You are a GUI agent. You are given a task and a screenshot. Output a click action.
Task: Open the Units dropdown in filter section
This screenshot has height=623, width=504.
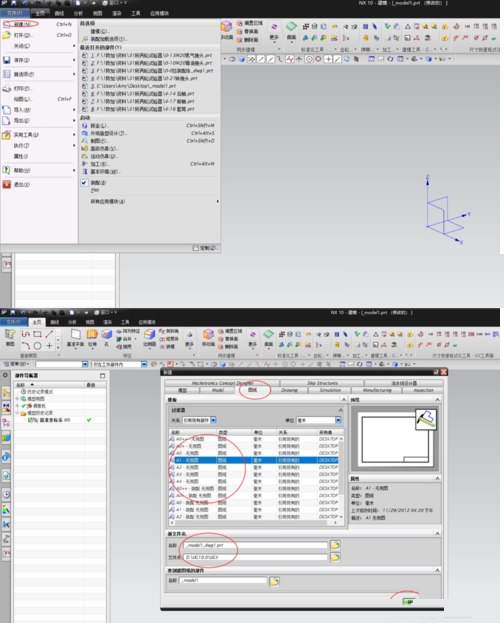[x=338, y=420]
